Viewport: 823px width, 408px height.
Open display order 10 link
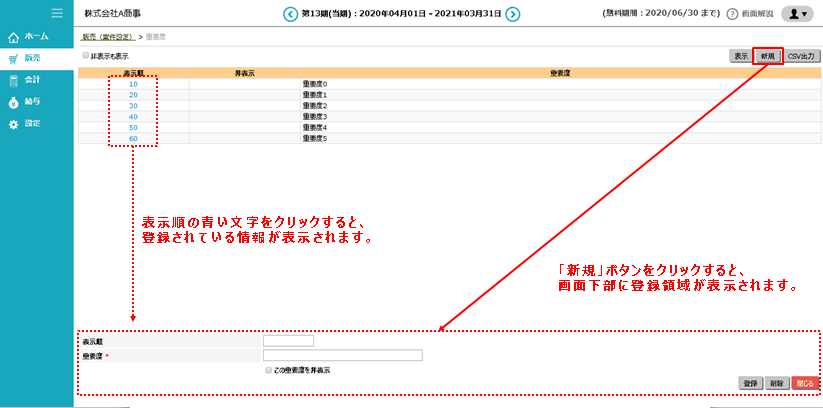[x=133, y=83]
